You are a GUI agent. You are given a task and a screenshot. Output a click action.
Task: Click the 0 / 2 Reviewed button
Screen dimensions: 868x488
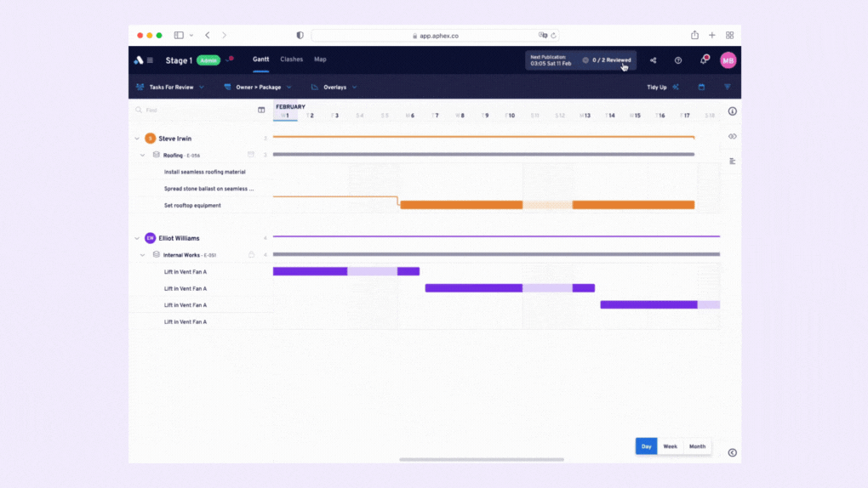pyautogui.click(x=606, y=60)
